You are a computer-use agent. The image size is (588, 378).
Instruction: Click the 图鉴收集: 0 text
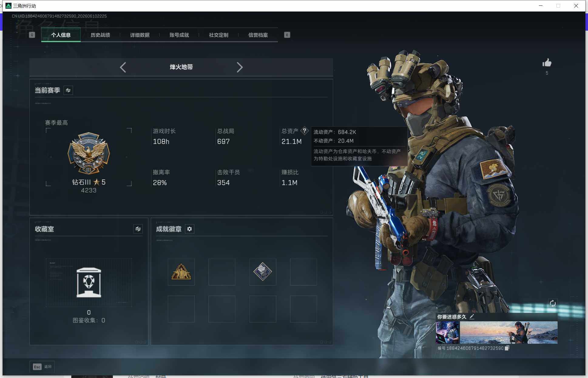[89, 320]
